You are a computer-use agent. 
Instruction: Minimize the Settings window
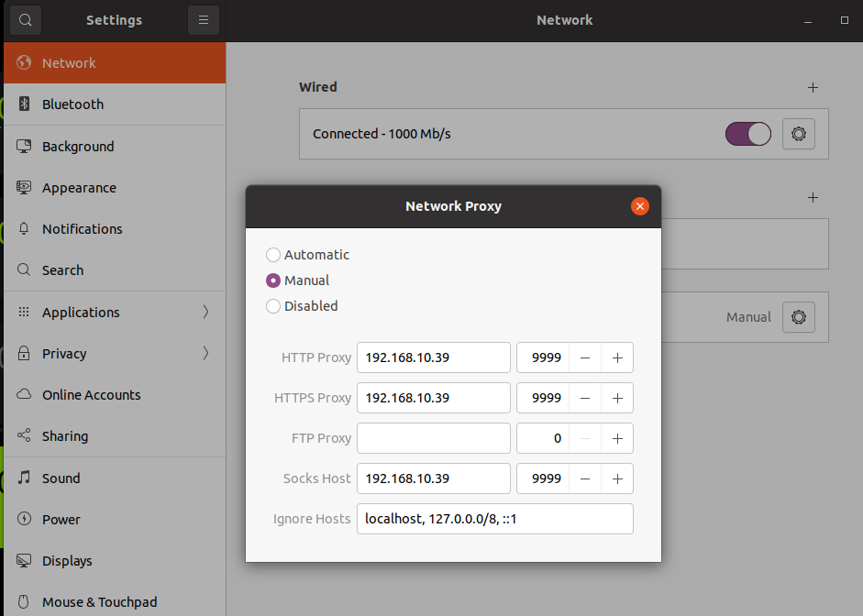[x=808, y=21]
